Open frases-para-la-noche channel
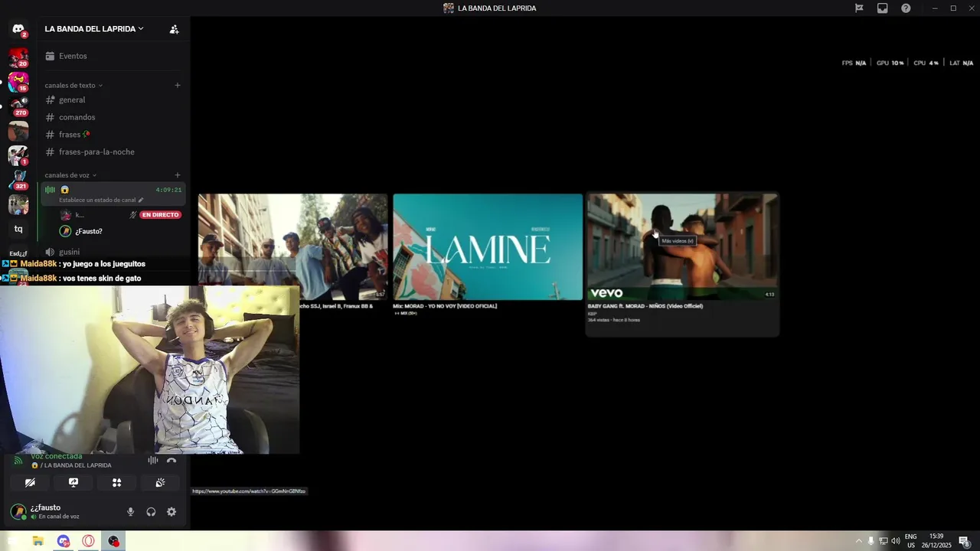980x551 pixels. (x=113, y=152)
